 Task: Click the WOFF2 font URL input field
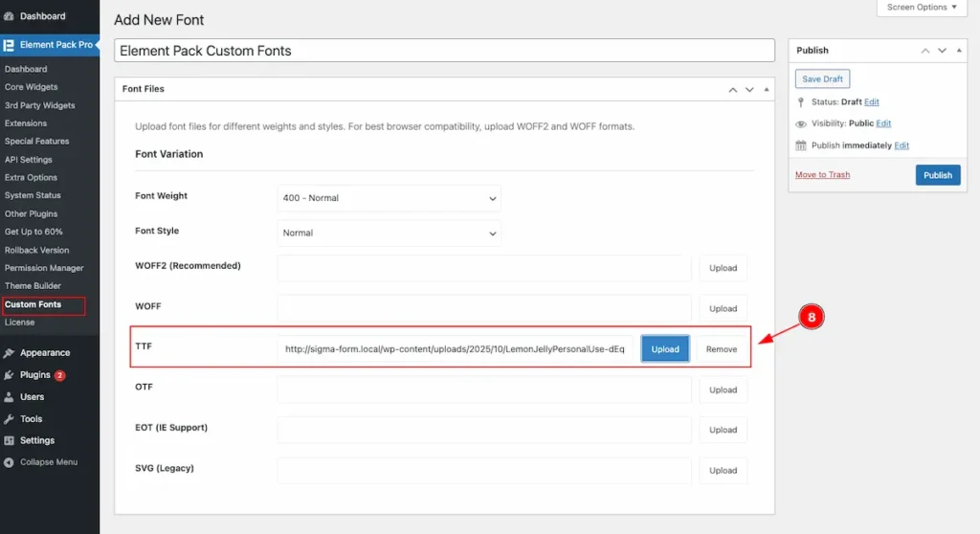[x=483, y=268]
